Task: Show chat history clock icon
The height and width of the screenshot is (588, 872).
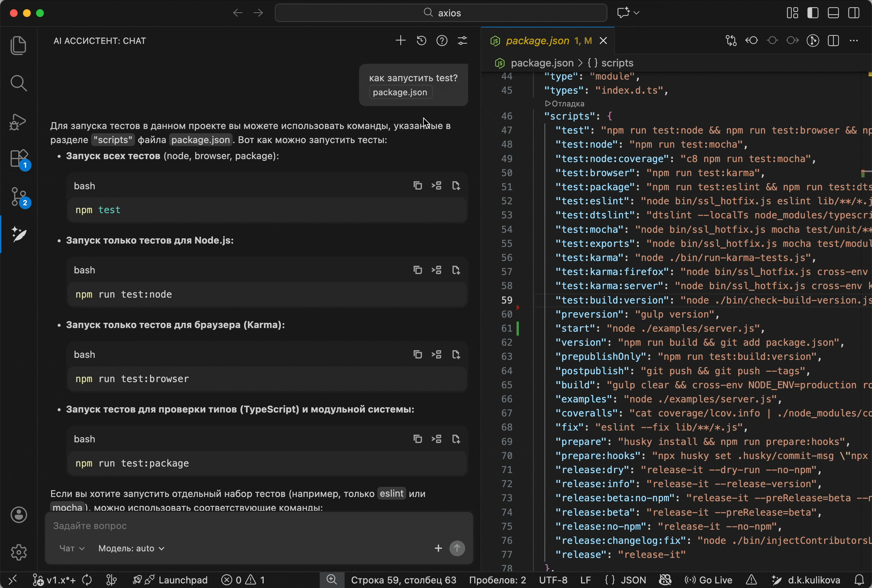Action: point(421,41)
